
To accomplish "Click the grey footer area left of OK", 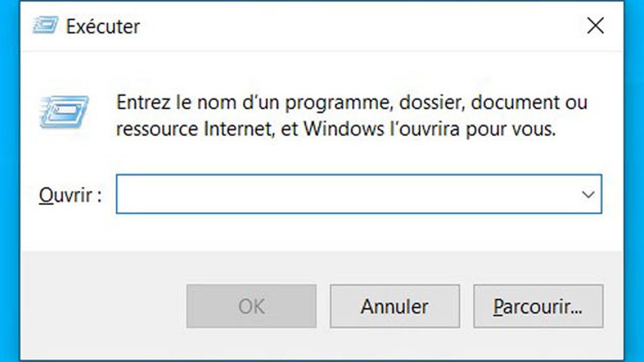I will [x=103, y=306].
